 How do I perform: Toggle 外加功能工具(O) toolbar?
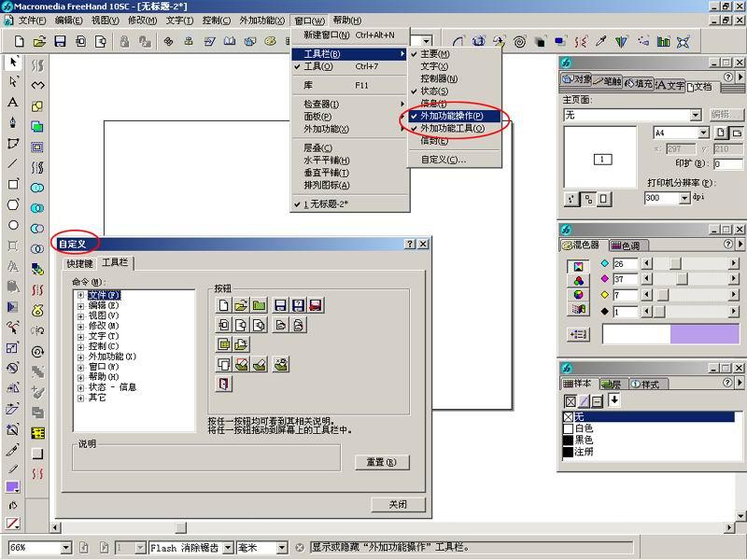tap(455, 128)
